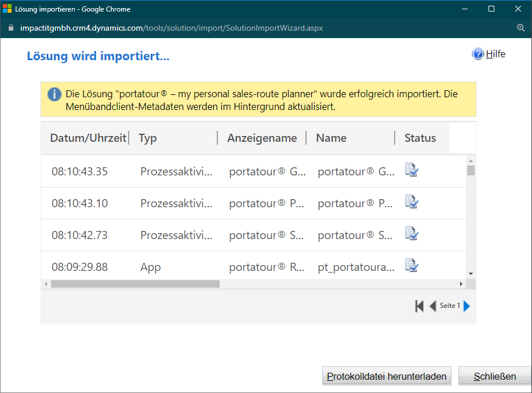This screenshot has width=532, height=393.
Task: Click status icon for 08:10:42.73 row
Action: [x=411, y=234]
